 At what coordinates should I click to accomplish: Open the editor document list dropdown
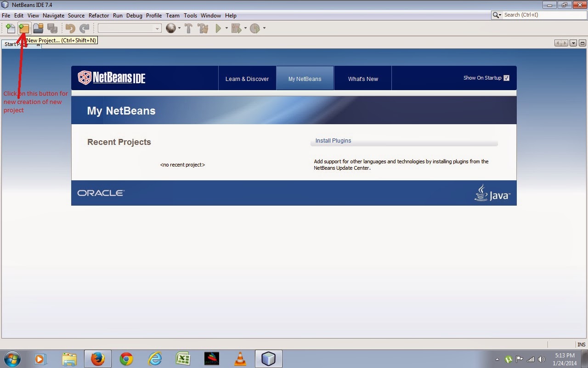573,43
